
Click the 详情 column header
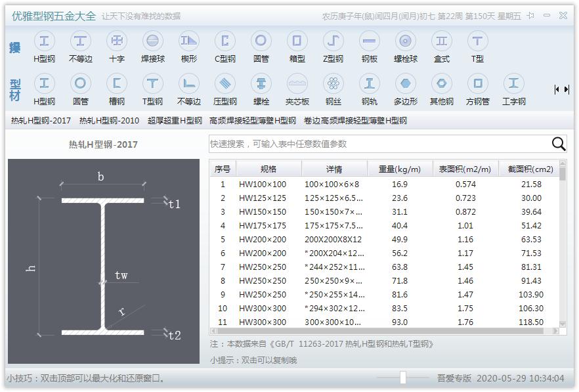click(x=335, y=169)
